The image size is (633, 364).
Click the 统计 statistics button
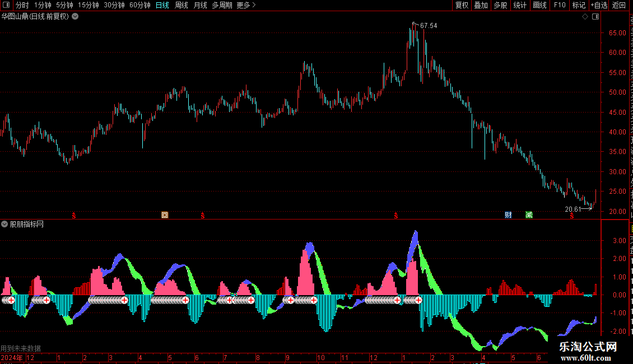coord(520,5)
